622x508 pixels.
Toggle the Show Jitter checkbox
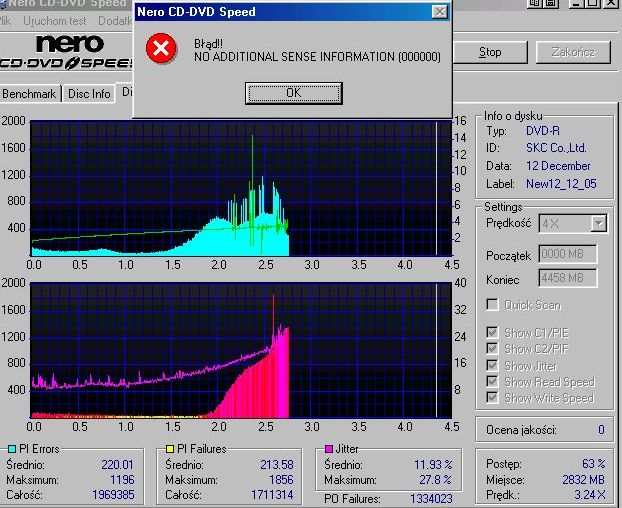492,365
